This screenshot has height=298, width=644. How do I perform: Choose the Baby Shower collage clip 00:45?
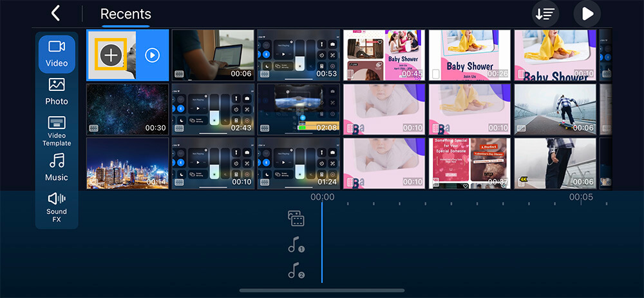tap(384, 55)
